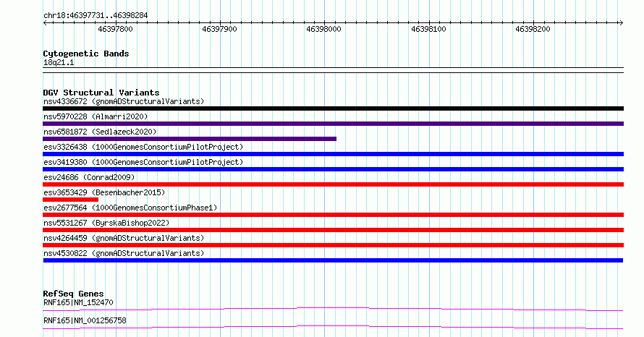Select the blue esv3419380 variant bar
The width and height of the screenshot is (644, 337).
[x=333, y=169]
